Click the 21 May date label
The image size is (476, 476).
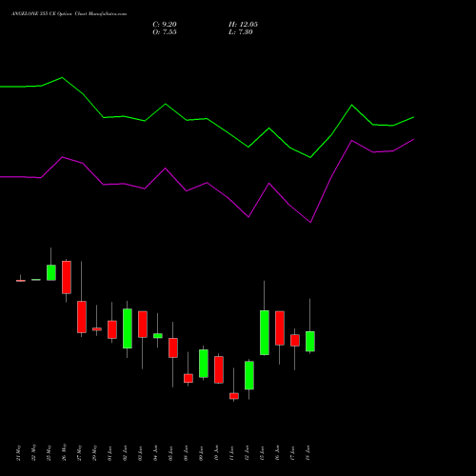pyautogui.click(x=18, y=453)
